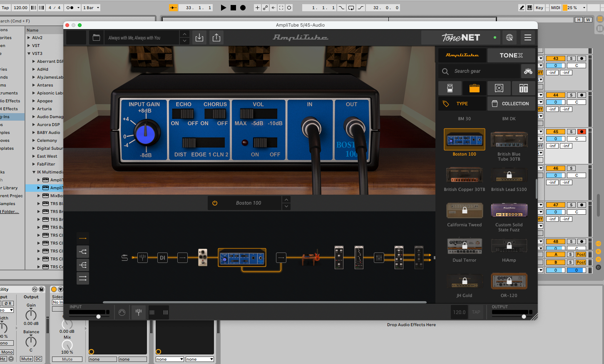The width and height of the screenshot is (604, 364).
Task: Click the mixer block in the signal chain
Action: (x=379, y=258)
